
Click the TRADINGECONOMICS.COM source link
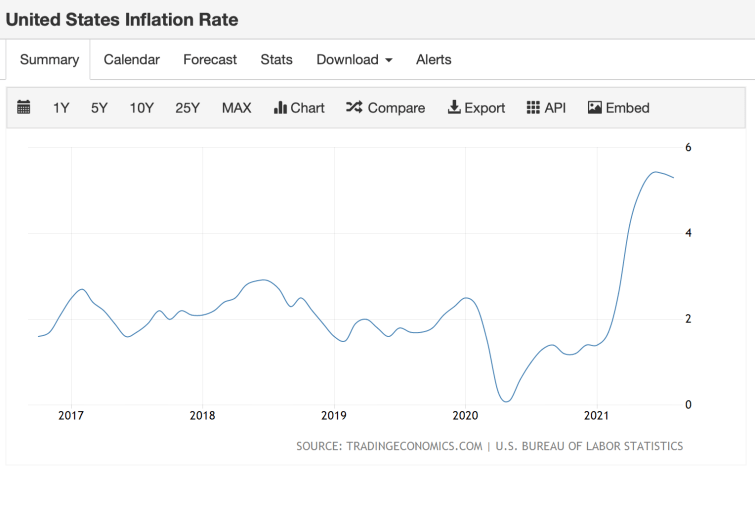(x=414, y=446)
